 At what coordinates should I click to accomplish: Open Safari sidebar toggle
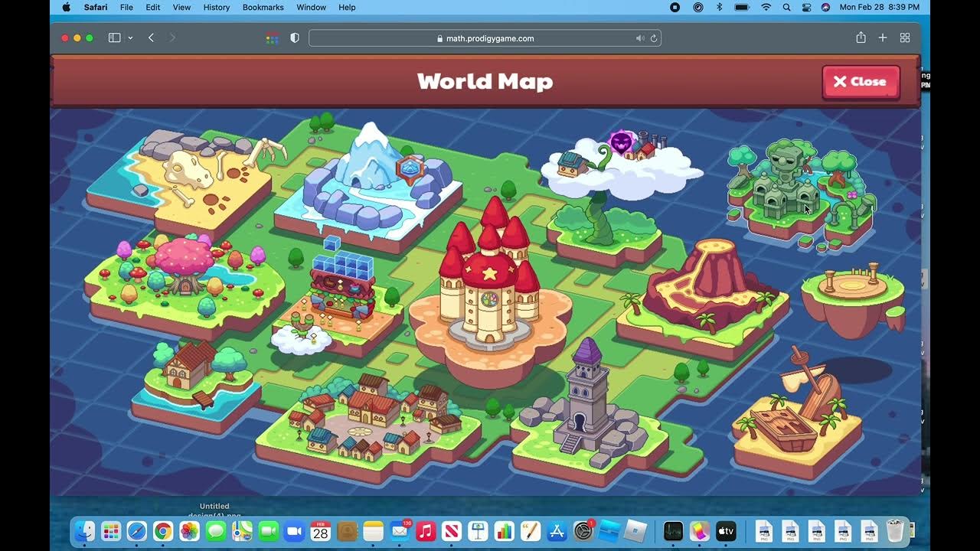tap(115, 37)
